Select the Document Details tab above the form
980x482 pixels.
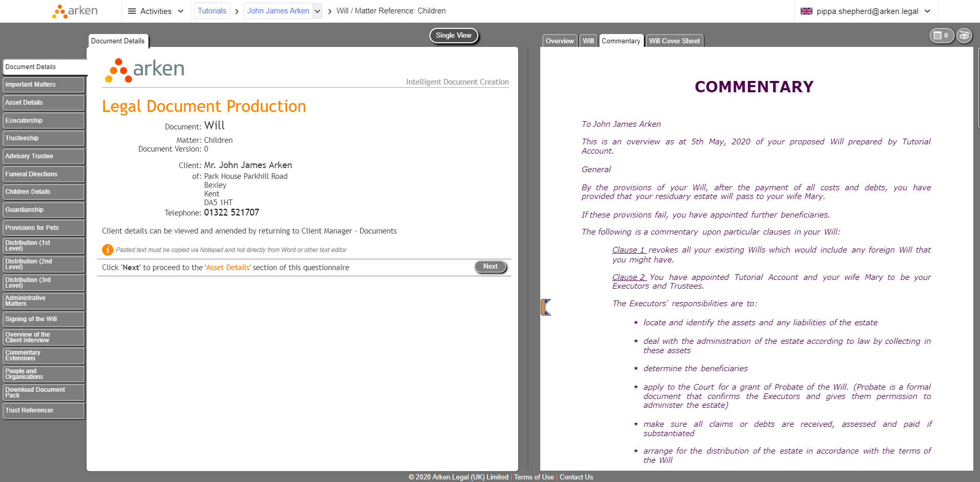pos(118,41)
